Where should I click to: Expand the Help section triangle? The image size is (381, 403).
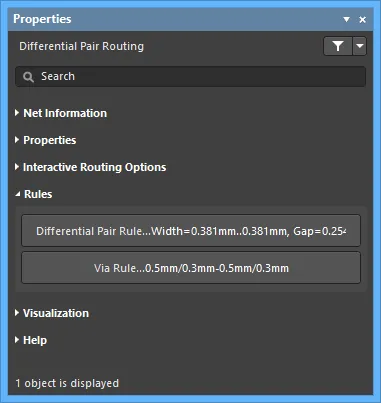(x=17, y=340)
